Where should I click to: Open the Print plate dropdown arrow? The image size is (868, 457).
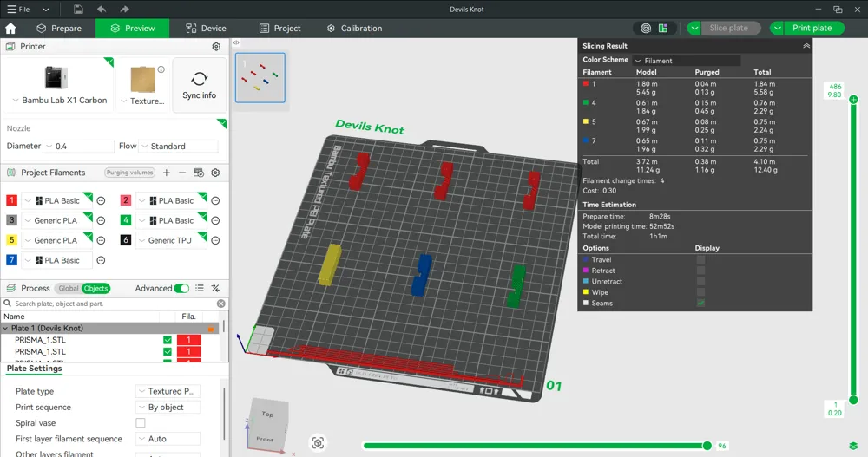pos(777,29)
